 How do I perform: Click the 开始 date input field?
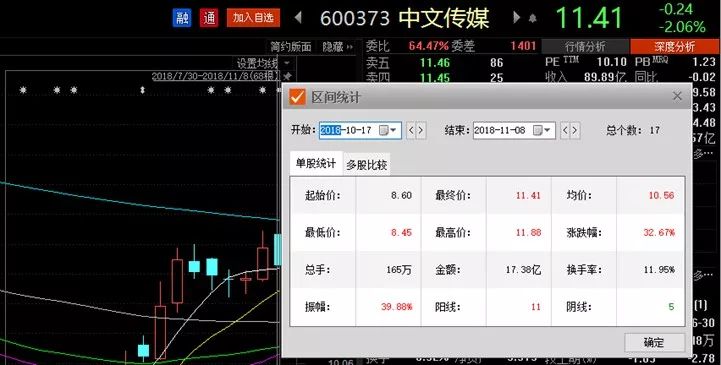360,131
